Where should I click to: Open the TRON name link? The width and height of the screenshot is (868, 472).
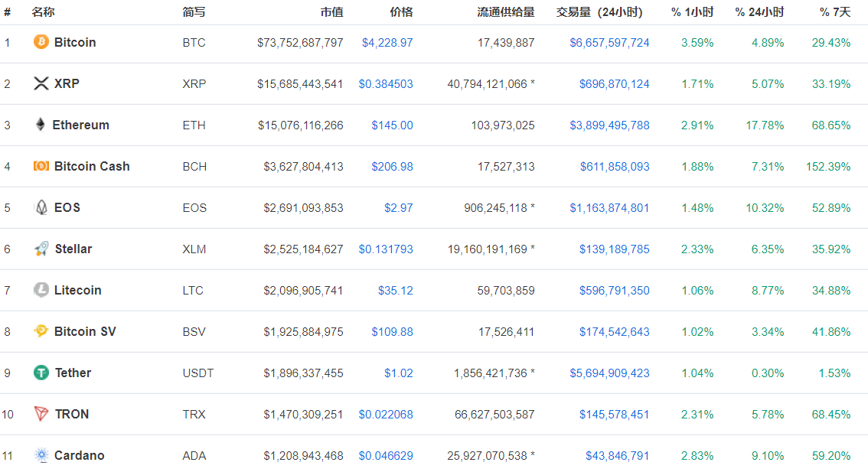click(71, 414)
